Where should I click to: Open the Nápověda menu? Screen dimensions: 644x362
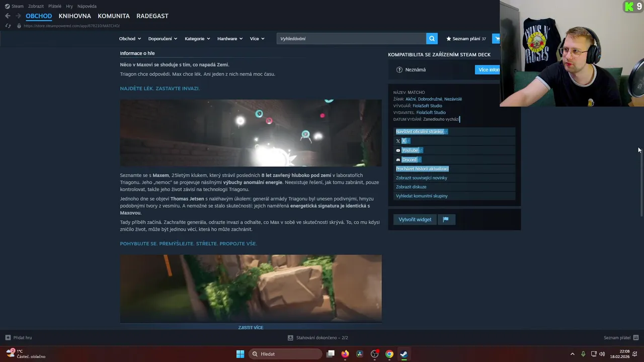(x=87, y=6)
